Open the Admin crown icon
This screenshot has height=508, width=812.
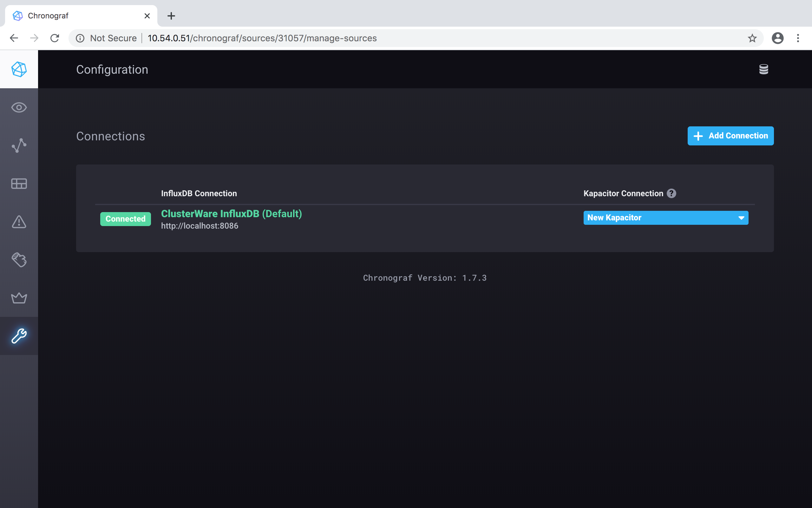tap(19, 298)
